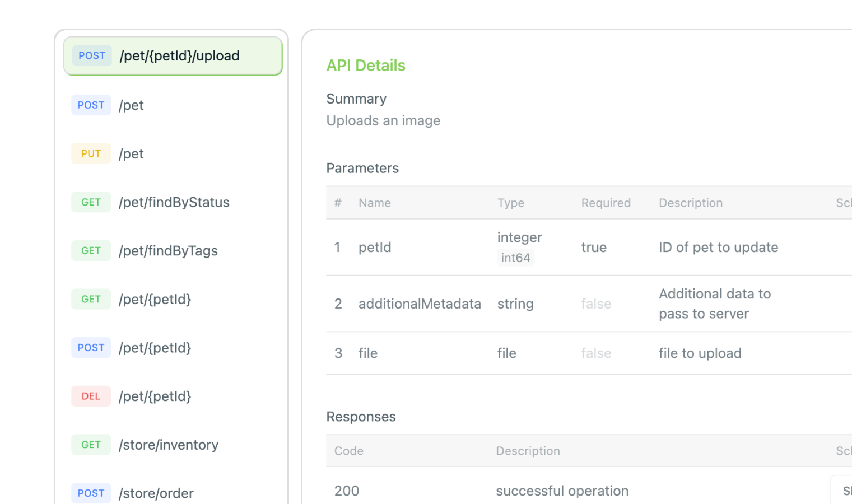Click 'ID of pet to update' description

click(719, 248)
